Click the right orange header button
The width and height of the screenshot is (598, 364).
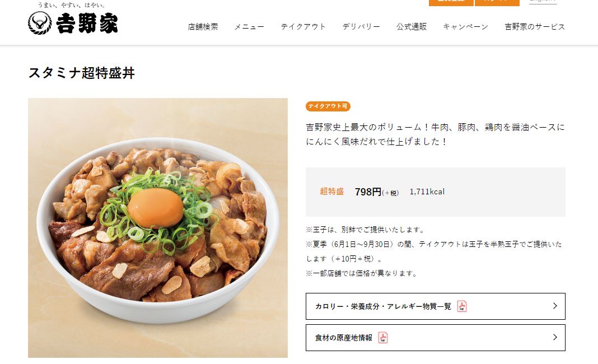tap(497, 2)
